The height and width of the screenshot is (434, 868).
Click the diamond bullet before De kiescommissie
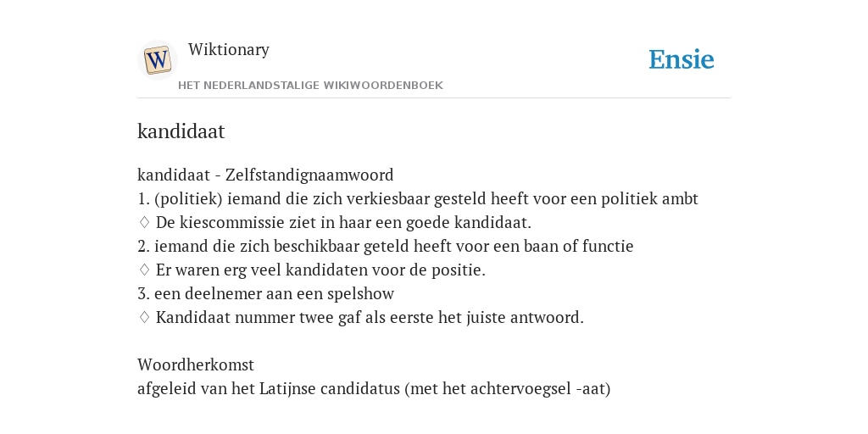coord(144,223)
